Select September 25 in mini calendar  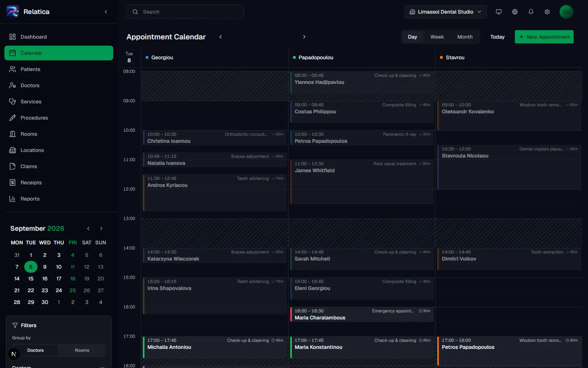point(73,290)
